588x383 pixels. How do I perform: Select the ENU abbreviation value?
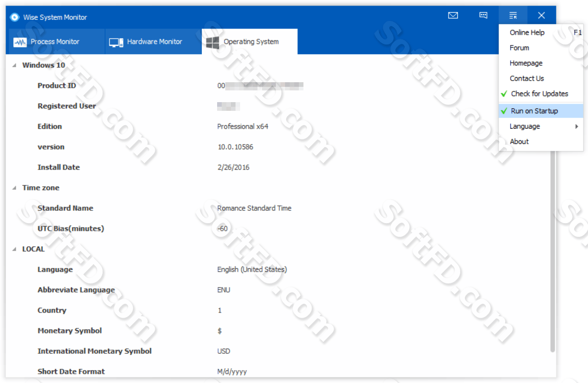pyautogui.click(x=224, y=290)
